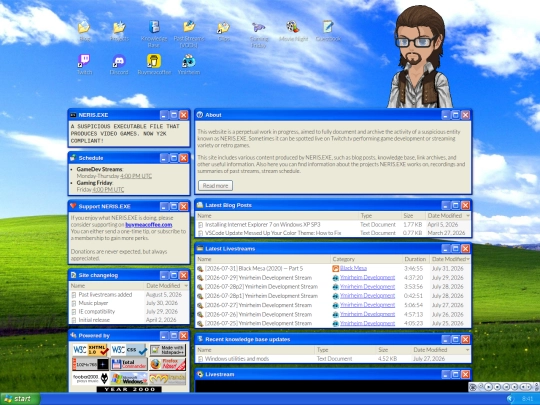Sort Site changelog by Date Modified
540x405 pixels.
(166, 285)
